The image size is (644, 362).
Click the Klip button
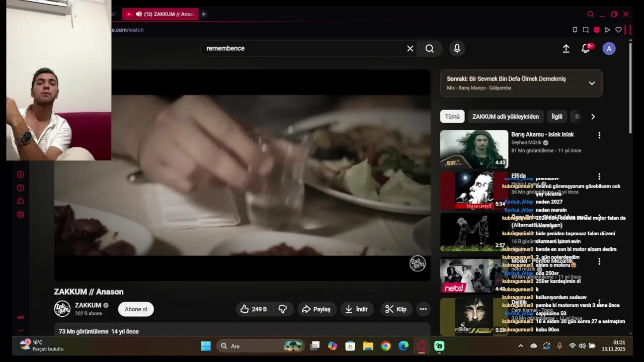(396, 309)
